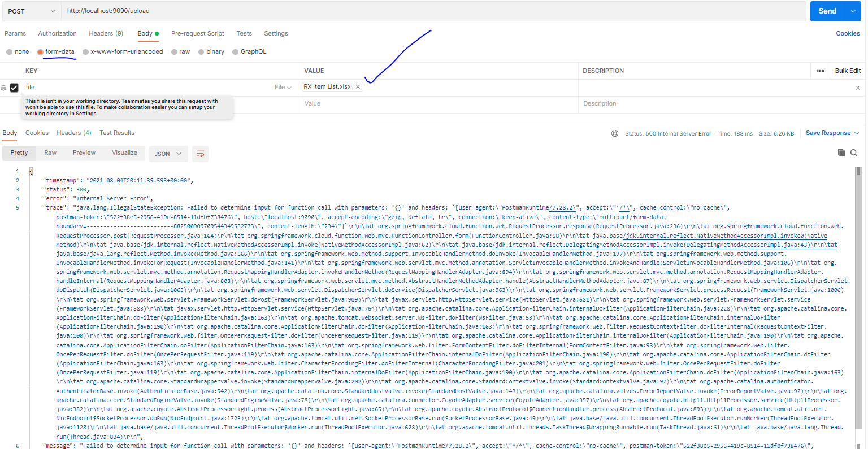
Task: Open the JSON format dropdown
Action: [168, 154]
